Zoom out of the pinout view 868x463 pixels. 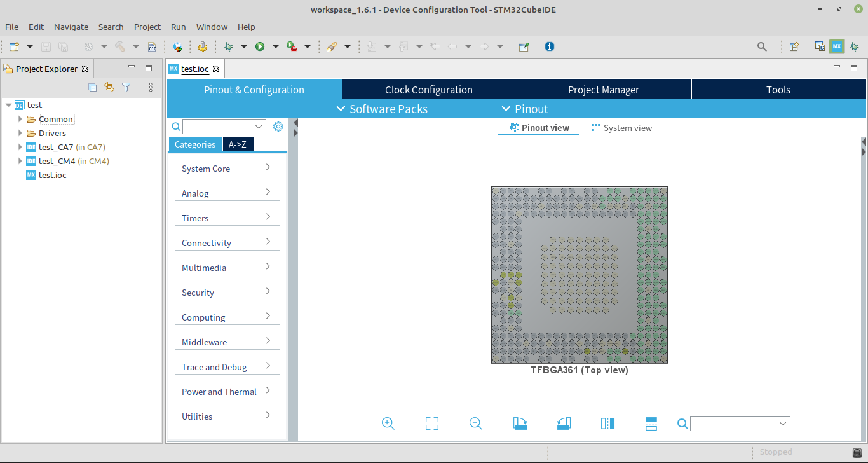click(x=476, y=424)
